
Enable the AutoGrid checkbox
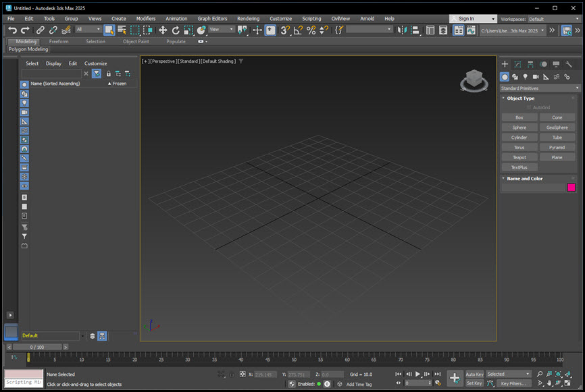coord(529,107)
